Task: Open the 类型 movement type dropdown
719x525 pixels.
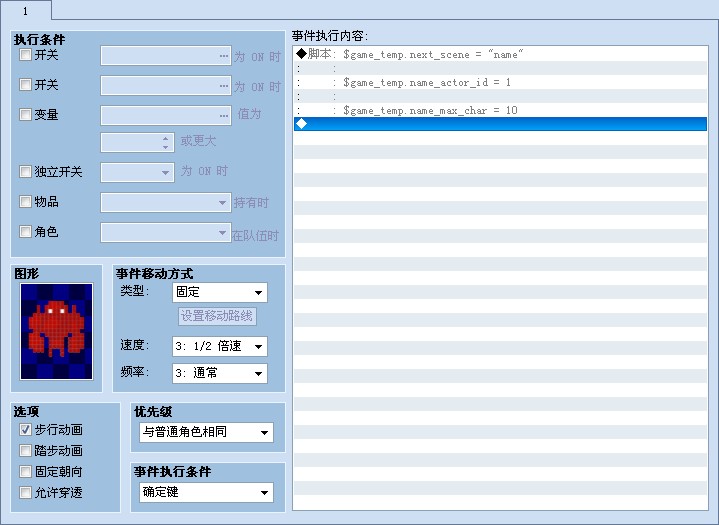Action: click(220, 293)
